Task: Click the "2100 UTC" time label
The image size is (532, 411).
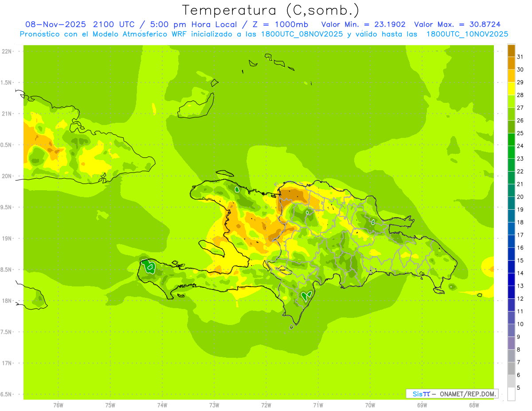Action: coord(114,24)
